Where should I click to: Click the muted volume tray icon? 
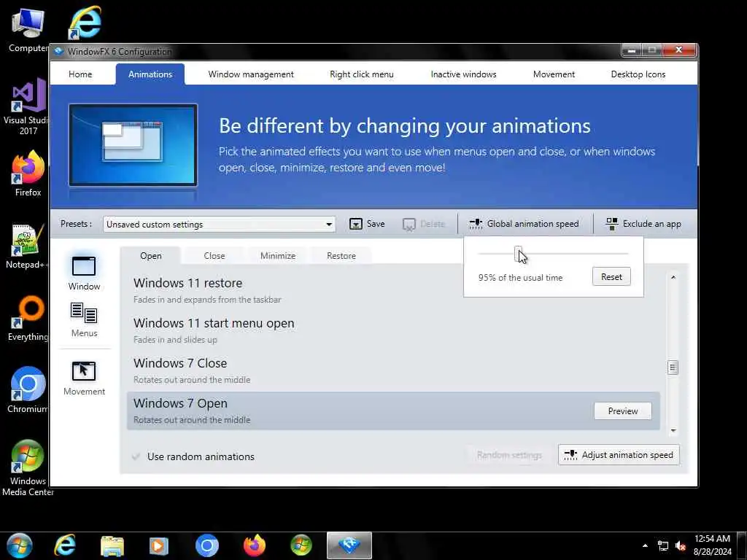click(681, 545)
